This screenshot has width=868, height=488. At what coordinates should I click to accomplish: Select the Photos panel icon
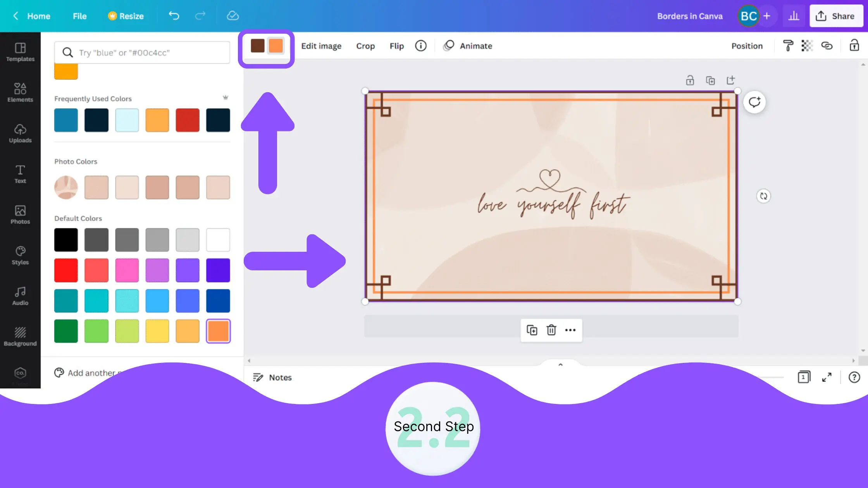pos(20,213)
